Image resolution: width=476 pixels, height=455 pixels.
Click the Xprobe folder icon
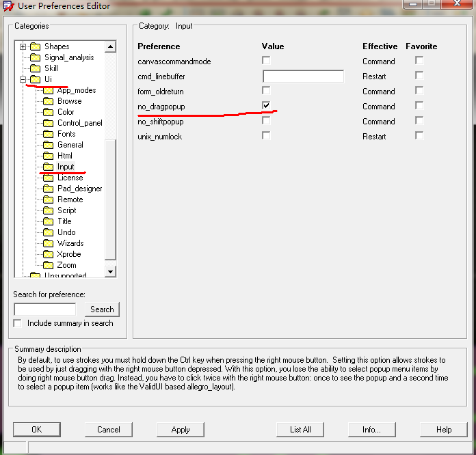(48, 254)
